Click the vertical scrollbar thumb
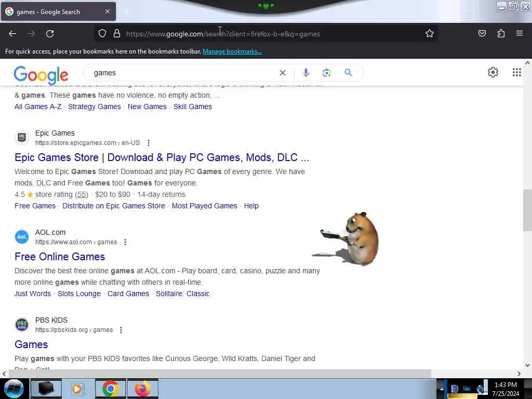Viewport: 532px width, 399px height. click(x=527, y=210)
